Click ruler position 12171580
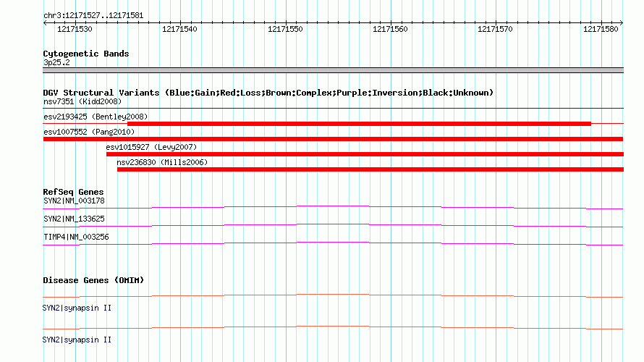The height and width of the screenshot is (362, 644). pos(601,29)
